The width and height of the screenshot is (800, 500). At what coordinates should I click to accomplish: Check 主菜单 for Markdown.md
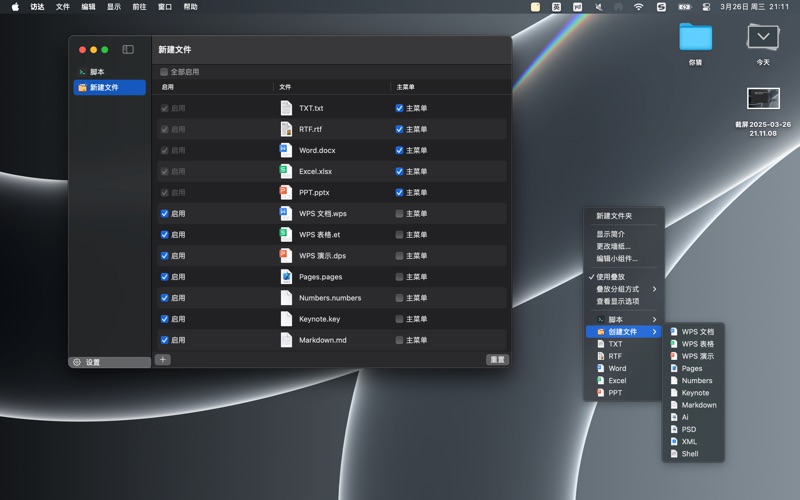[x=400, y=340]
